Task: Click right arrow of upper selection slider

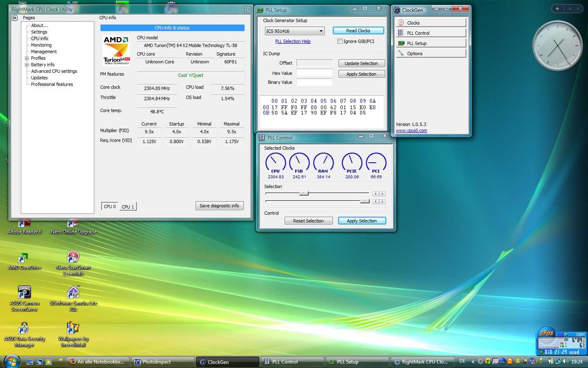Action: pyautogui.click(x=382, y=194)
